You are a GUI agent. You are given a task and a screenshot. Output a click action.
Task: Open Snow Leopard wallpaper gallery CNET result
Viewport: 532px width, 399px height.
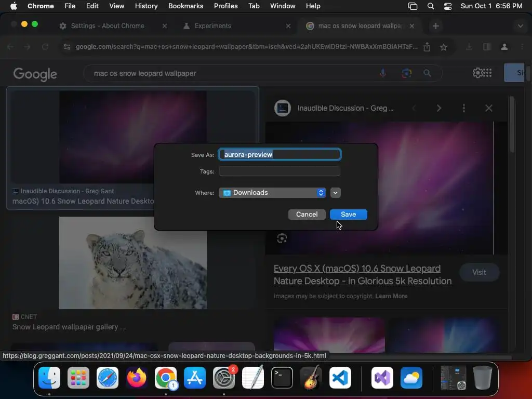pos(69,327)
